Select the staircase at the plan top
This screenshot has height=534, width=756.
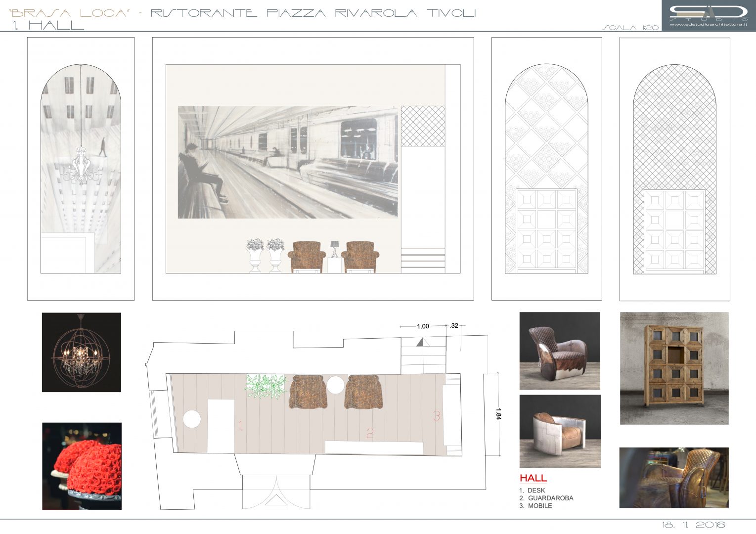(423, 355)
